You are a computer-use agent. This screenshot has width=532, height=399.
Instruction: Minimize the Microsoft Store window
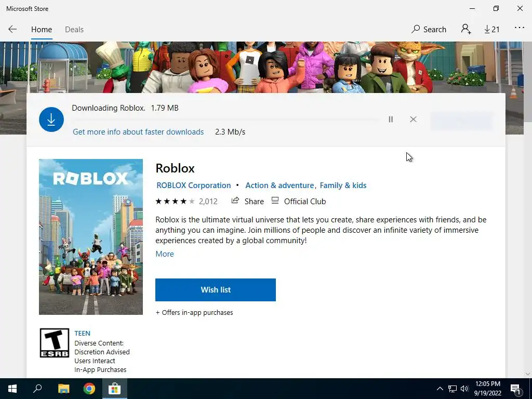click(x=472, y=8)
